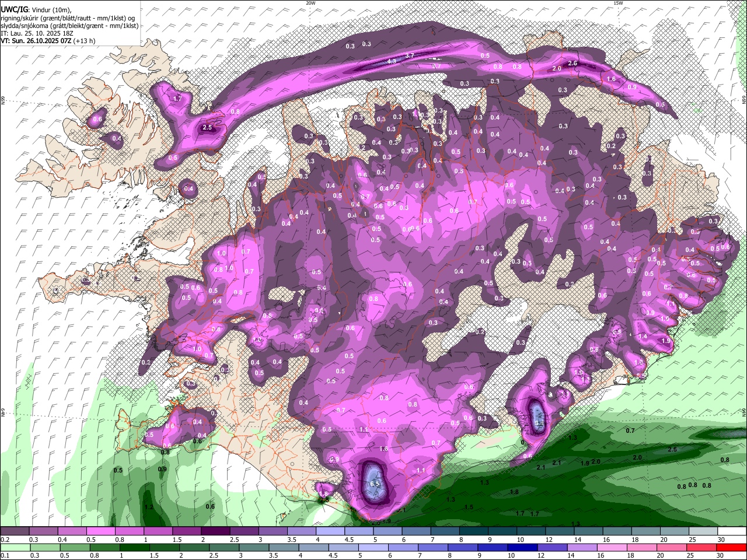Click the 'rigning/skúrir' legend description line
Screen dimensions: 747x560
click(x=68, y=17)
